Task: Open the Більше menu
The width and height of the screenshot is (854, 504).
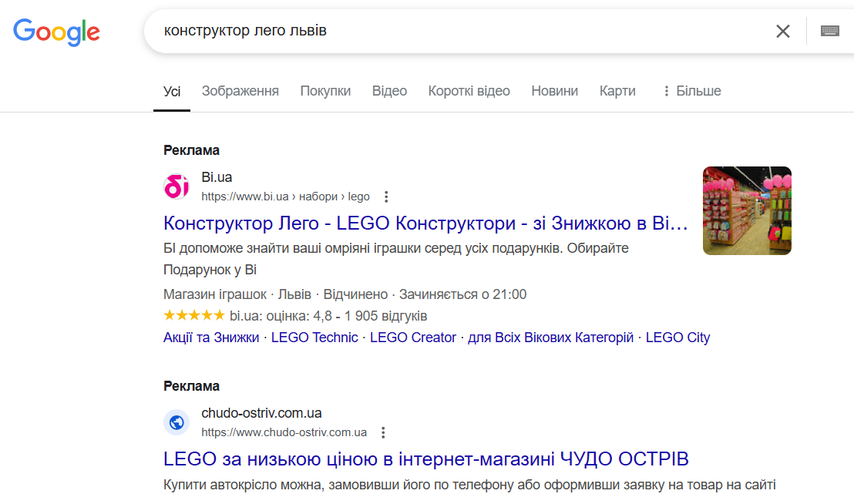Action: point(691,90)
